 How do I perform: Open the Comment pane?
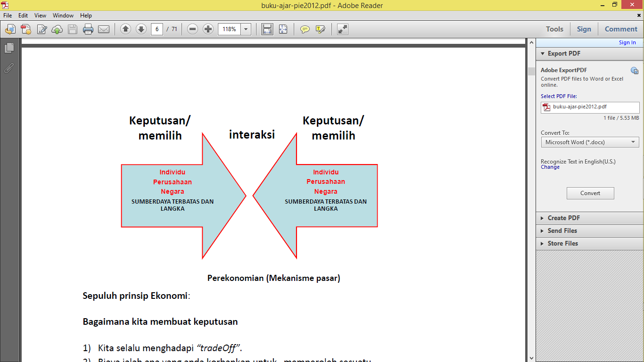click(621, 29)
